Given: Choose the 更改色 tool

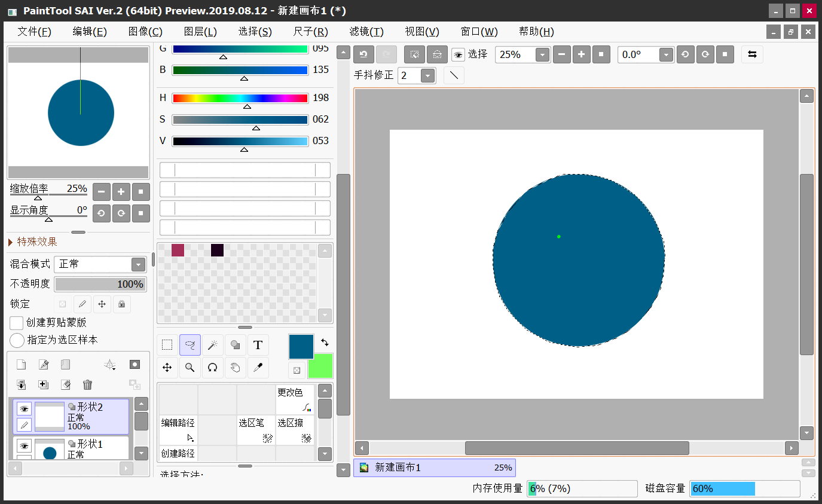Looking at the screenshot, I should (295, 399).
